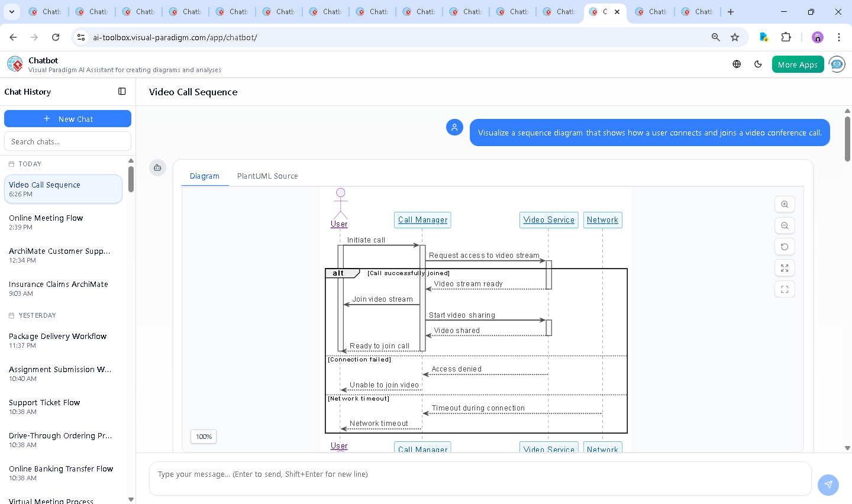Open the language globe selector
The width and height of the screenshot is (852, 504).
[x=737, y=64]
